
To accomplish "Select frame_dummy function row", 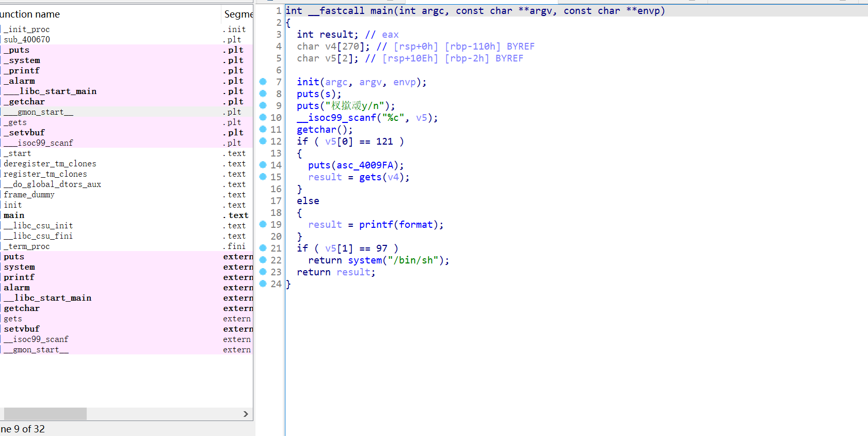I will pyautogui.click(x=126, y=195).
